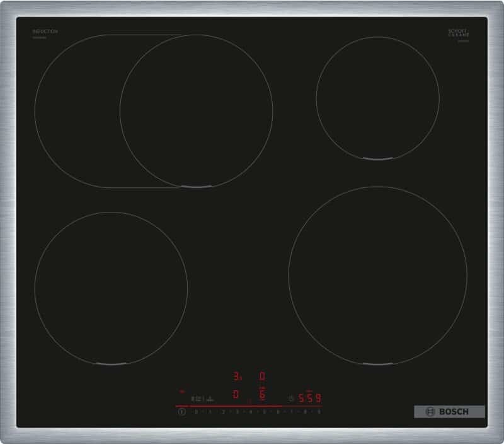Tap the INDUCTION label text
The height and width of the screenshot is (444, 504).
[x=45, y=32]
